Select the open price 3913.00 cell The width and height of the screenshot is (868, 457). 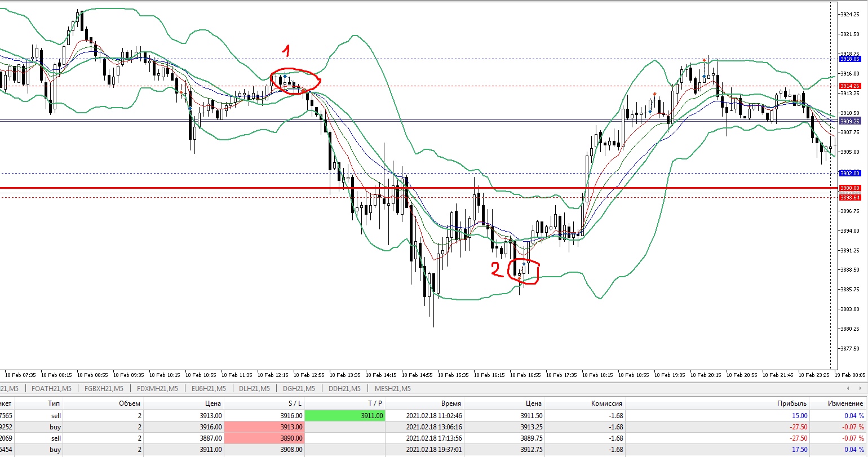pyautogui.click(x=184, y=415)
